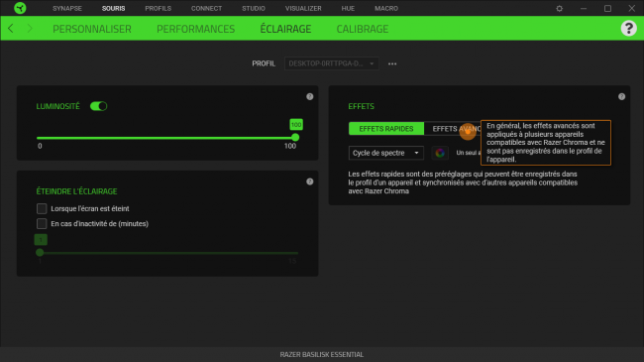644x362 pixels.
Task: Select the Effets rapides button
Action: [386, 129]
